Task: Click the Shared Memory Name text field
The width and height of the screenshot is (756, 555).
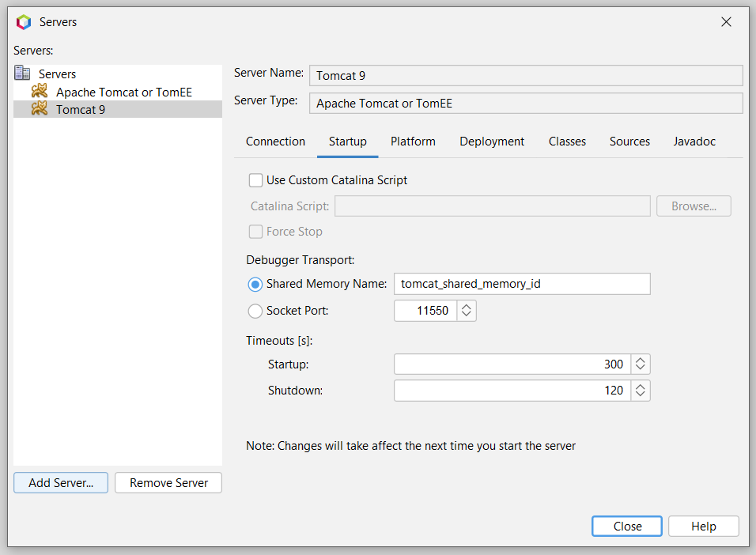Action: (x=522, y=284)
